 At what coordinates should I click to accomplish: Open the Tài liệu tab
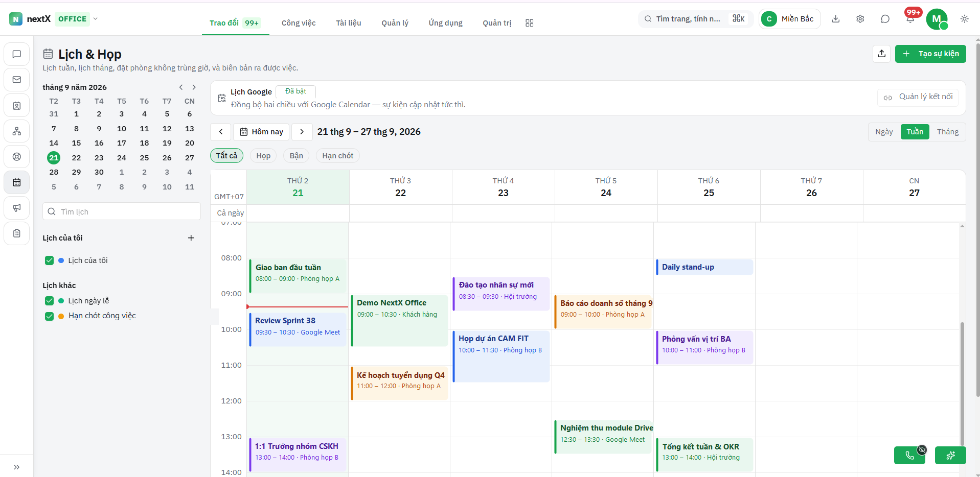click(349, 23)
